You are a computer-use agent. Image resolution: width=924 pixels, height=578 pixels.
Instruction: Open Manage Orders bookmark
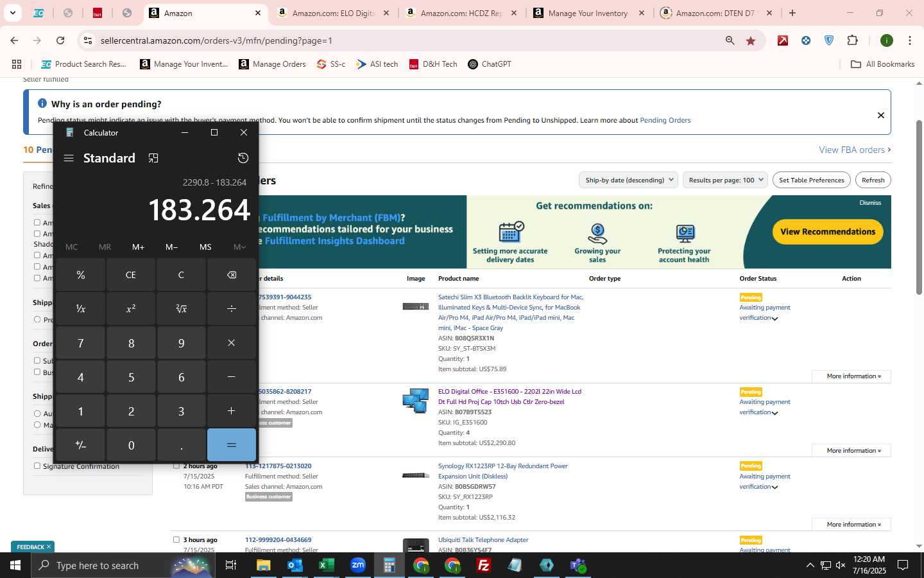pos(273,64)
